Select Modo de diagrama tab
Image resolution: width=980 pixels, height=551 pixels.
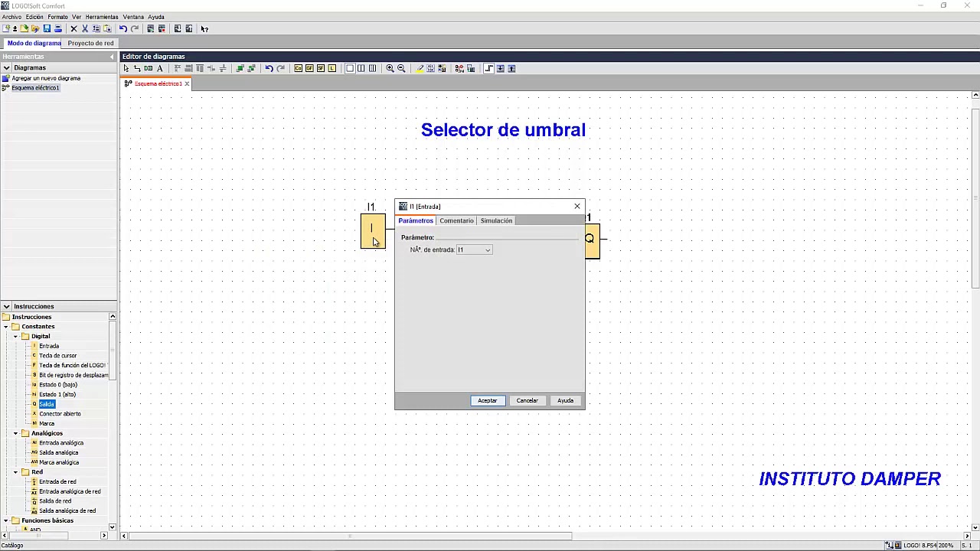click(34, 43)
